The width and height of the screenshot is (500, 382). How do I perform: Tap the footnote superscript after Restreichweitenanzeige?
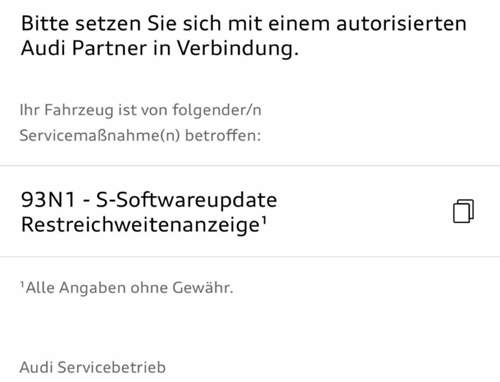[264, 221]
